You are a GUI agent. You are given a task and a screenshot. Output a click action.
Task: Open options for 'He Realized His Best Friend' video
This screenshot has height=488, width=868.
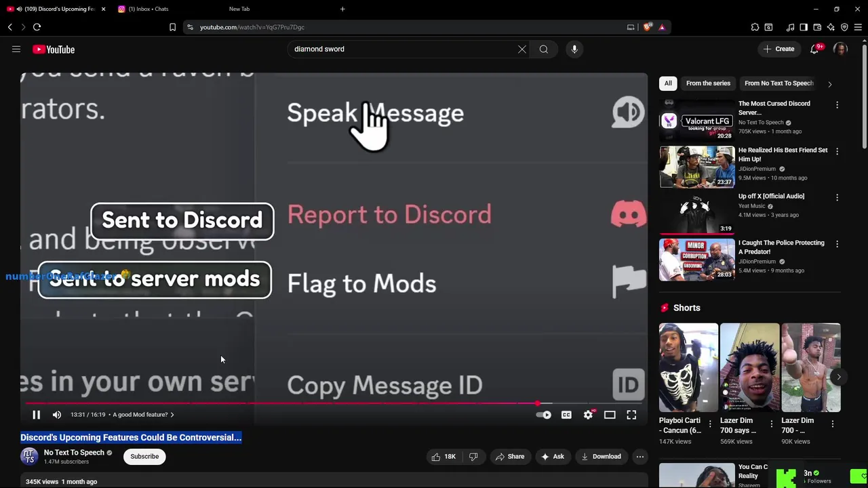pos(837,151)
